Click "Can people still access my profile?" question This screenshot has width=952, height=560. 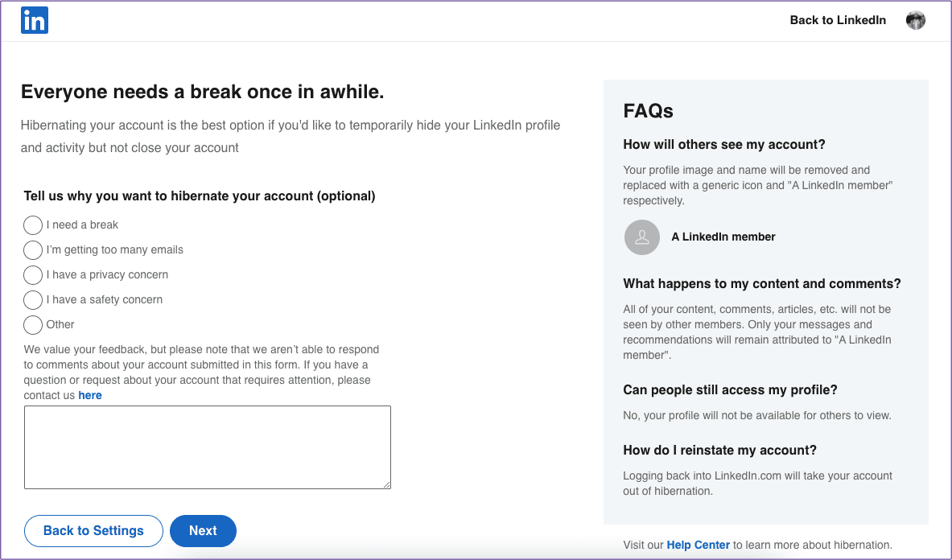tap(732, 389)
